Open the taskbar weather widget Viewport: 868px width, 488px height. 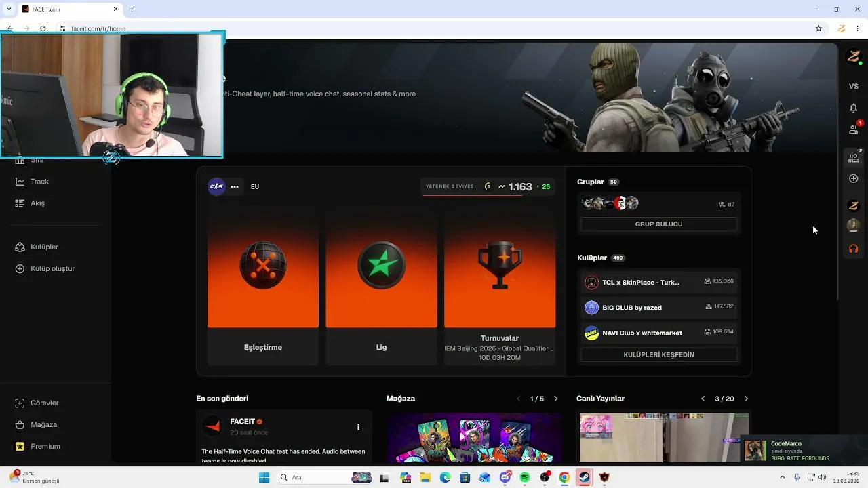(34, 477)
